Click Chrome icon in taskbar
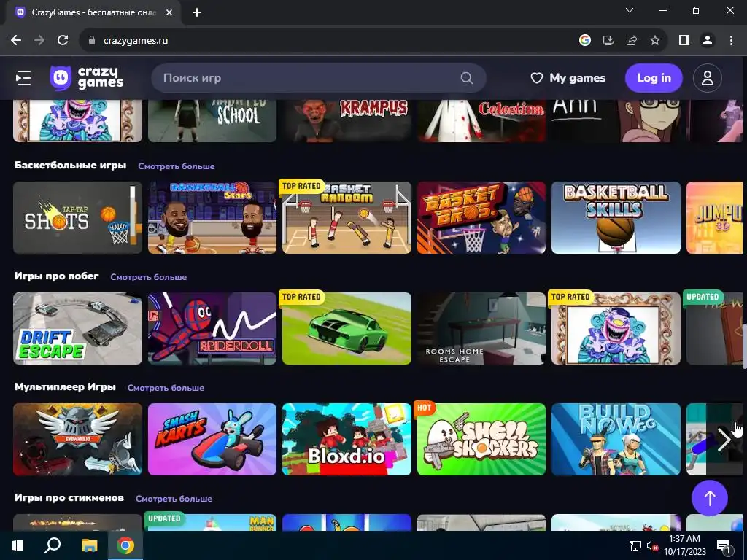Image resolution: width=747 pixels, height=560 pixels. pos(125,545)
